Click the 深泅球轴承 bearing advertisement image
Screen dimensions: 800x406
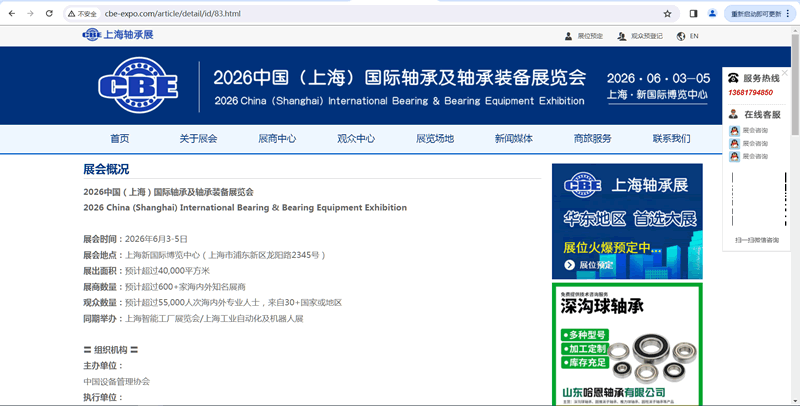[x=627, y=343]
